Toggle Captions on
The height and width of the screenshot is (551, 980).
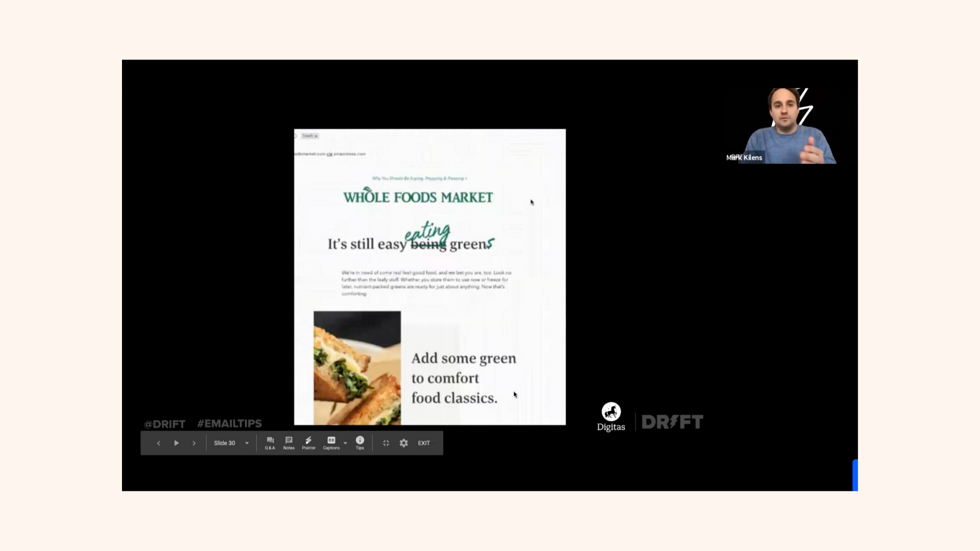point(331,443)
